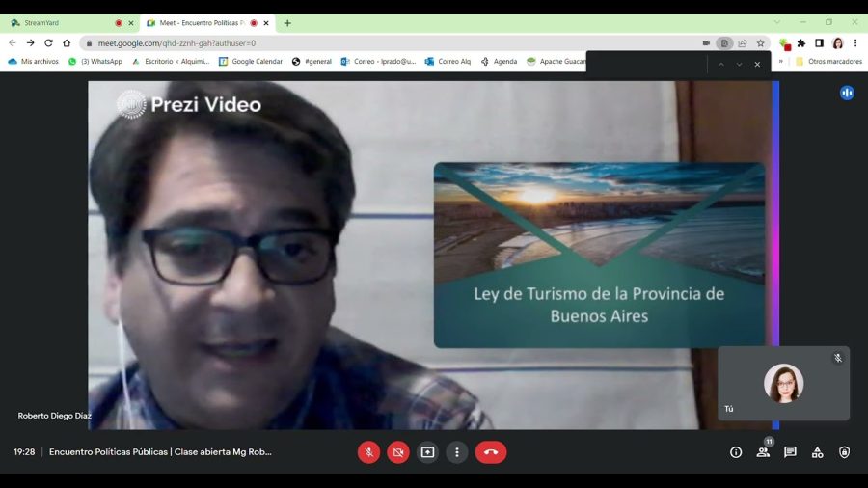Open the meeting details info icon

pos(736,452)
